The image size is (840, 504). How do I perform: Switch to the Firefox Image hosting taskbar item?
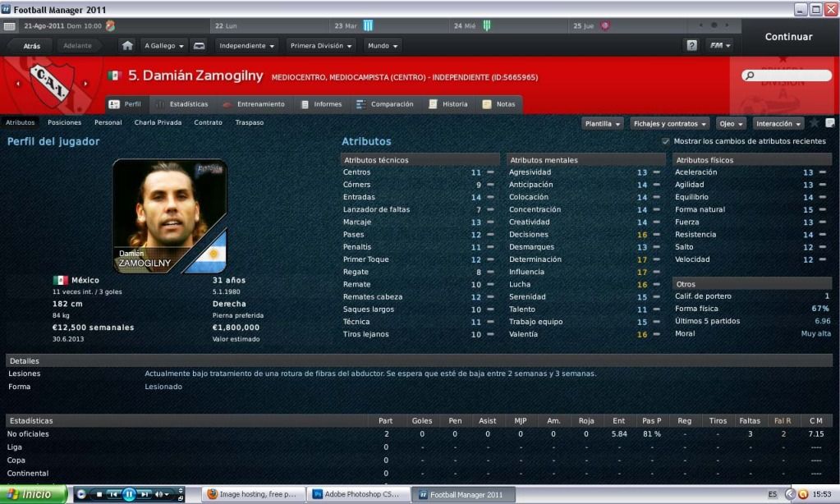254,494
